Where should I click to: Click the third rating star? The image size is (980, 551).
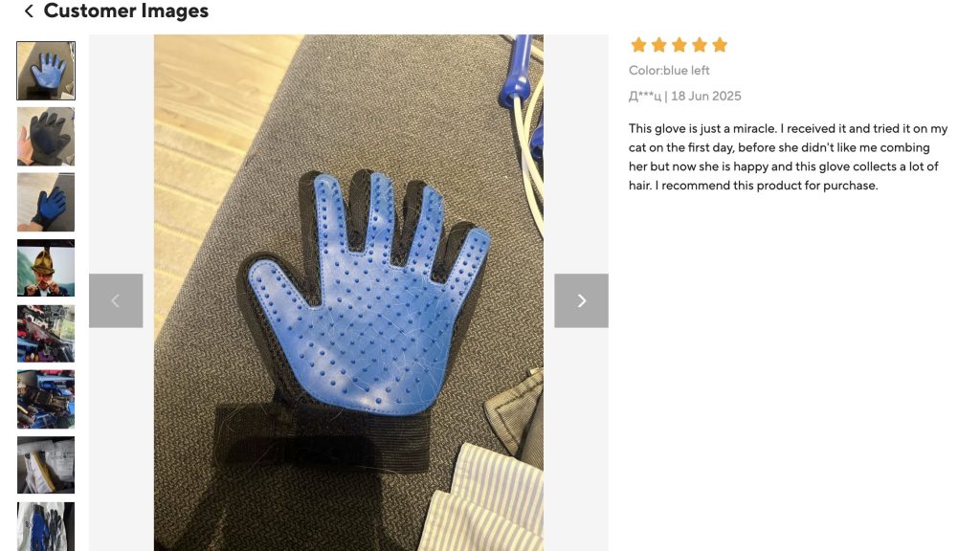[679, 45]
